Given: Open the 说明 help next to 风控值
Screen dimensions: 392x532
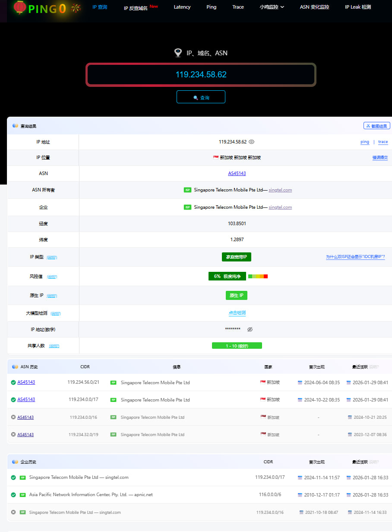Looking at the screenshot, I should click(x=52, y=277).
